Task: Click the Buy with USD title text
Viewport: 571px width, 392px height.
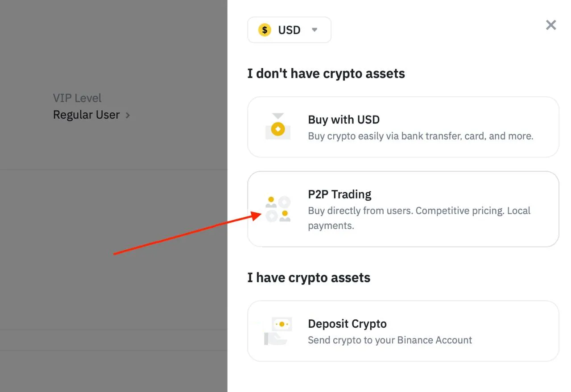Action: (343, 120)
